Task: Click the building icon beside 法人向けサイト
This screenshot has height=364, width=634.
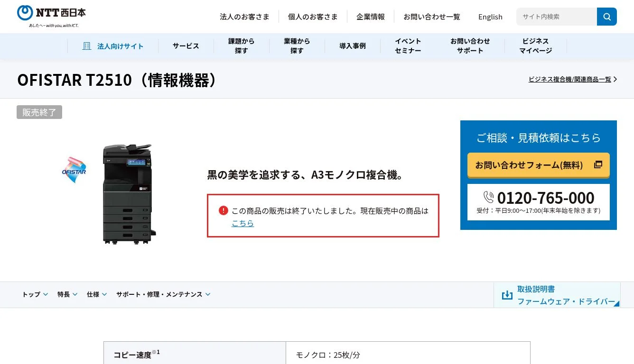Action: [86, 46]
